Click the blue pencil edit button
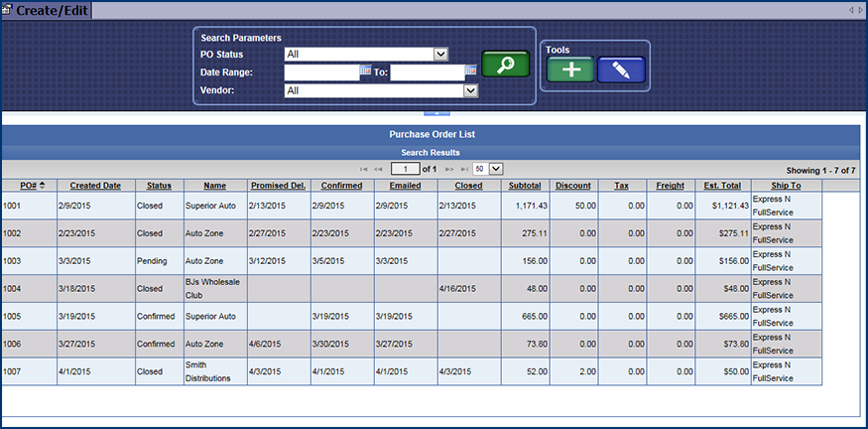The width and height of the screenshot is (868, 429). tap(621, 70)
